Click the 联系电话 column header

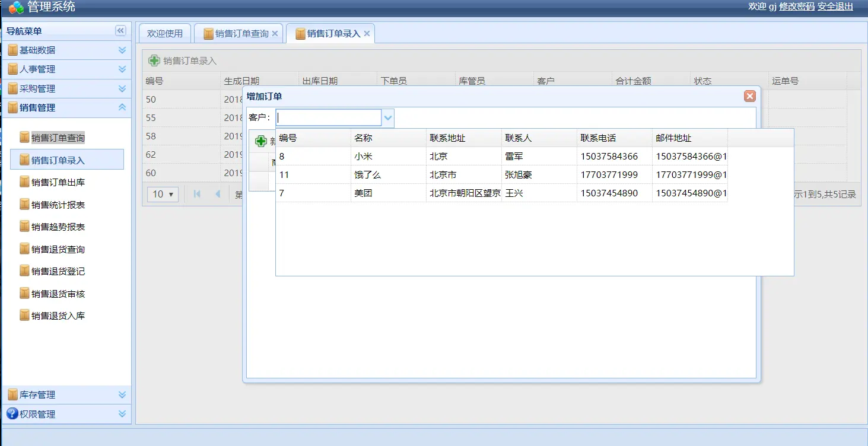615,138
